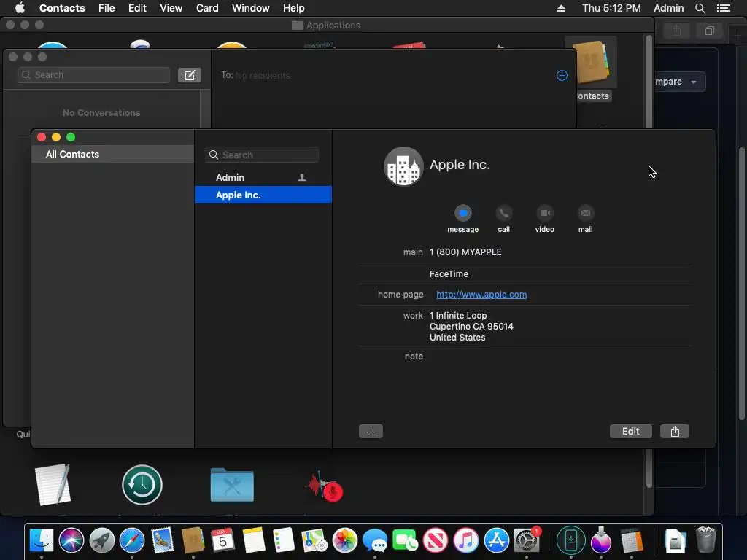Click the Edit button for Apple Inc.
Image resolution: width=747 pixels, height=560 pixels.
[x=631, y=432]
